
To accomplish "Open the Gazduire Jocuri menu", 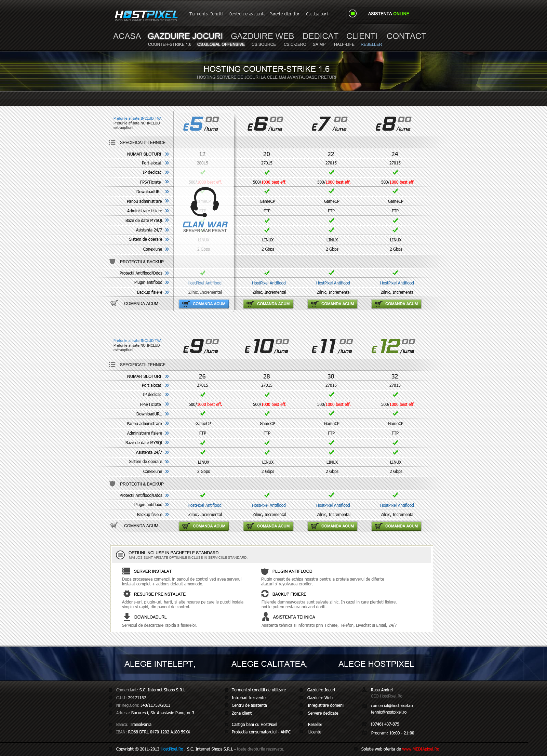I will (185, 36).
